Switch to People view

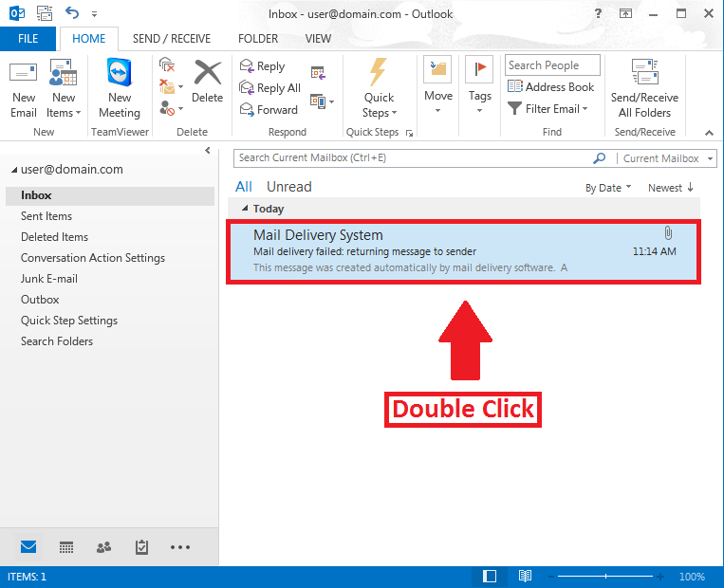(103, 547)
